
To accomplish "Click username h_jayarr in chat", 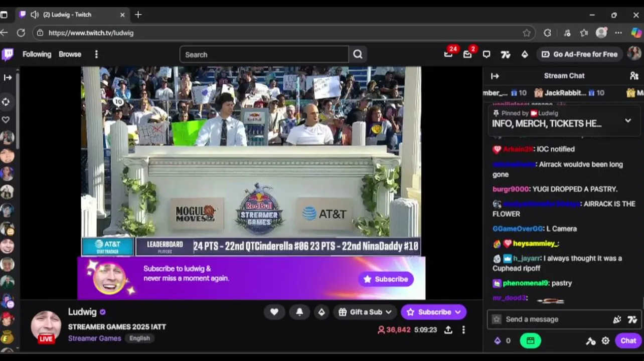I will tap(527, 258).
